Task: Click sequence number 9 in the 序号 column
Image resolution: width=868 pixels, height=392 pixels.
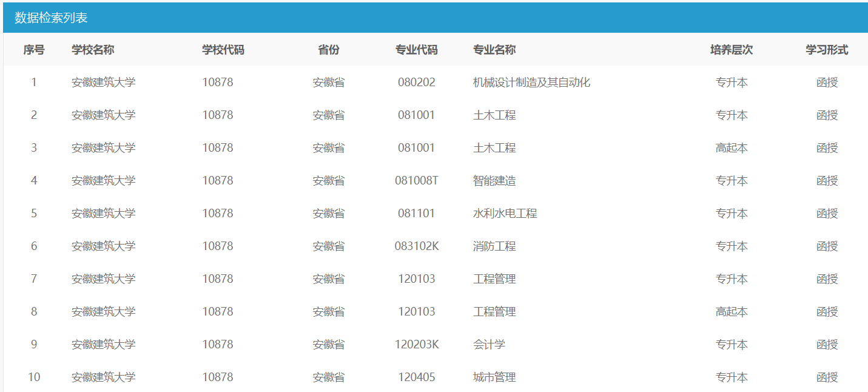Action: point(34,344)
